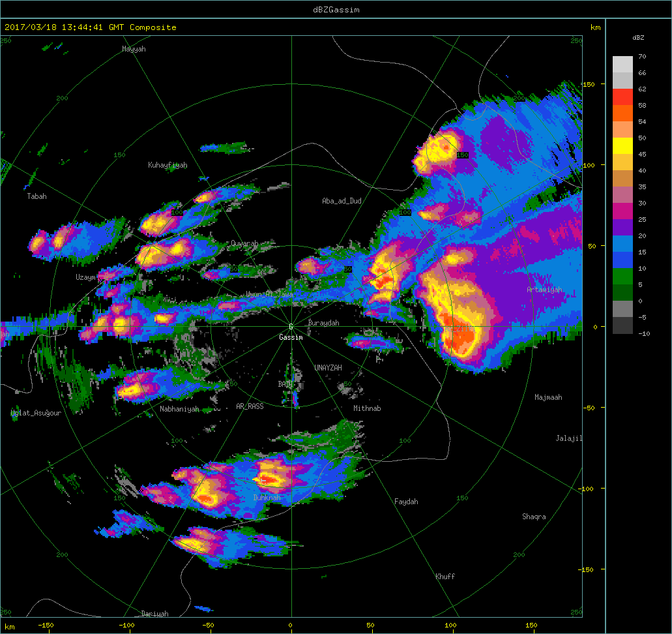The image size is (672, 634).
Task: Click the 'Majmaah' city label
Action: (x=549, y=397)
